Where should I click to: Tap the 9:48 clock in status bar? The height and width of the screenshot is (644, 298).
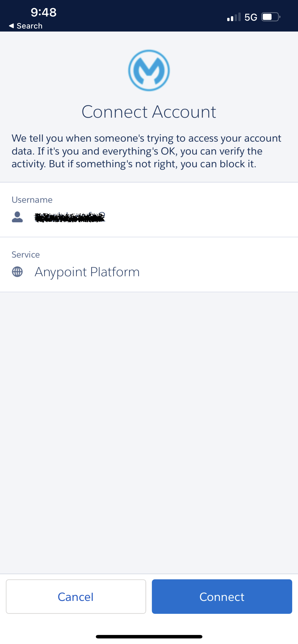point(44,12)
